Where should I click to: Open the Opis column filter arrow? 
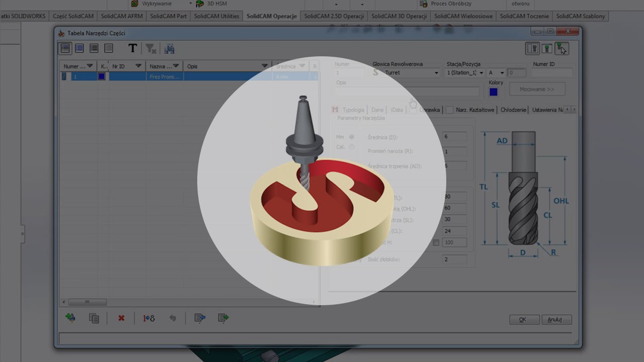click(x=265, y=66)
